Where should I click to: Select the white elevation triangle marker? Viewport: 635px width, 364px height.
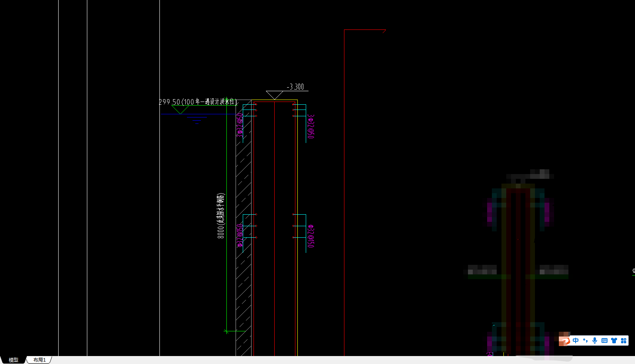point(275,95)
